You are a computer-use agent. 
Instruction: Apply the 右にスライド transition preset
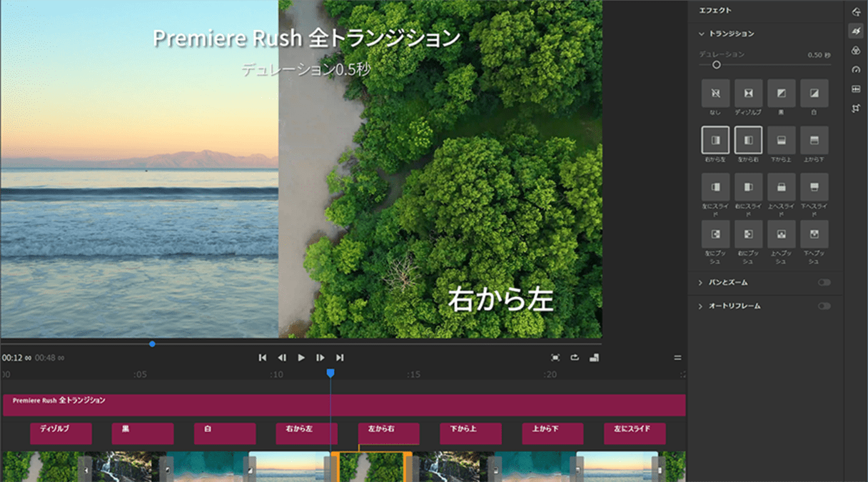click(x=748, y=187)
